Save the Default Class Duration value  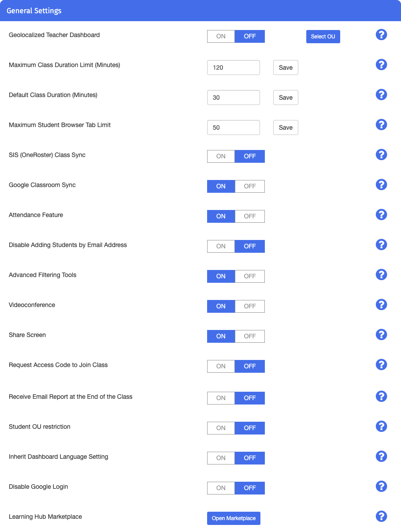(x=286, y=97)
